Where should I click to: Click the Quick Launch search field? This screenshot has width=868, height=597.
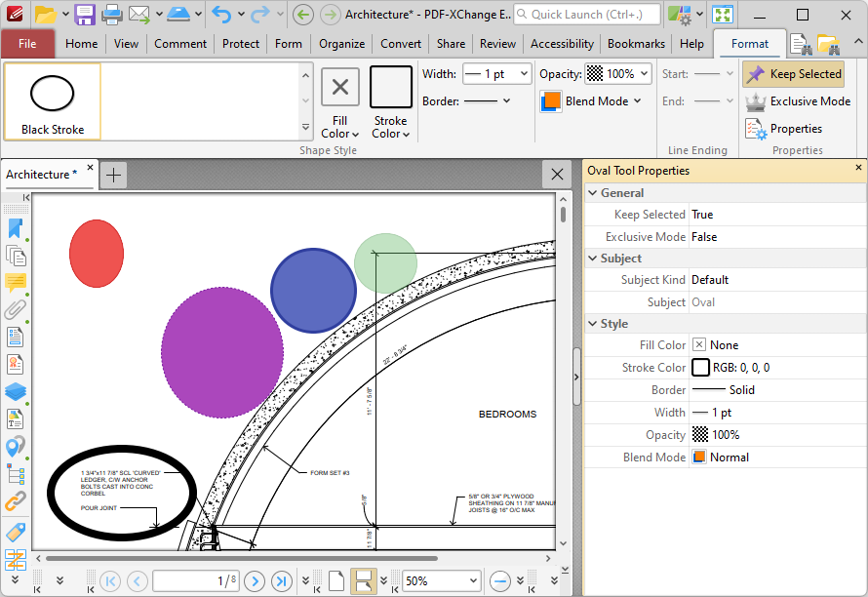point(587,15)
